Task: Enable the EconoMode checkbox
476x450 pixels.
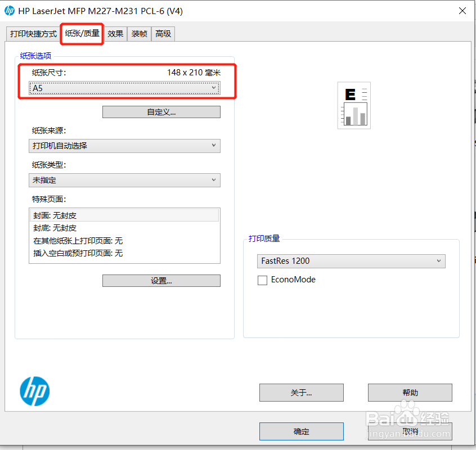Action: (262, 280)
